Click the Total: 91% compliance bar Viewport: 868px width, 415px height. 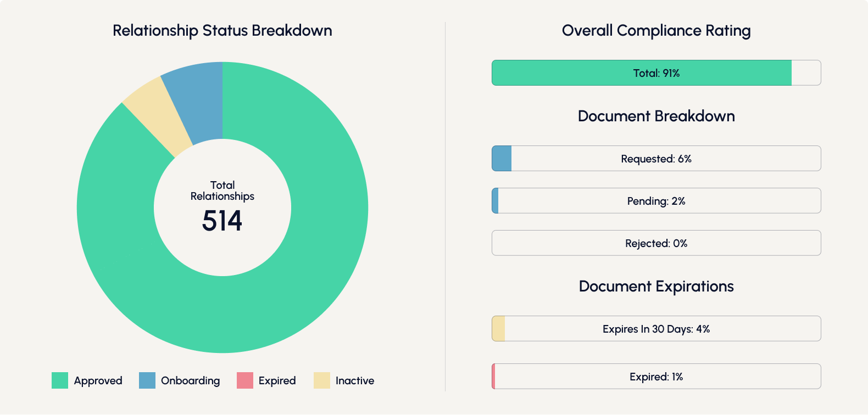pyautogui.click(x=656, y=73)
